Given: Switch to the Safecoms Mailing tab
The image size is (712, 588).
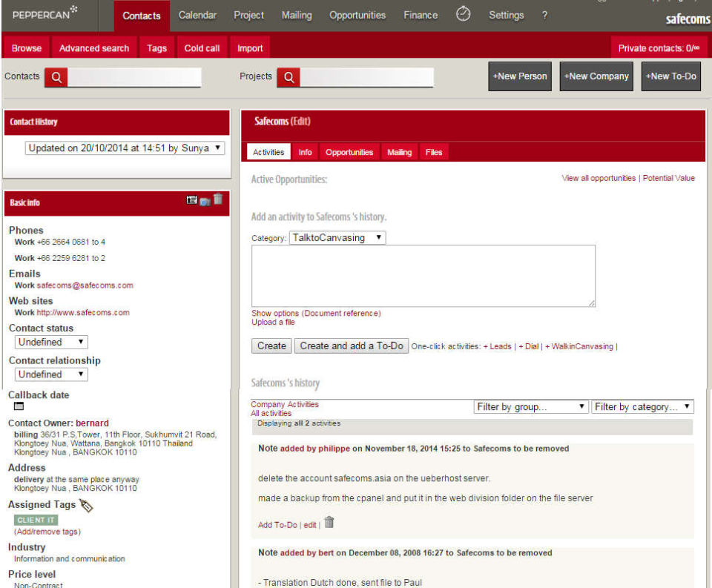Looking at the screenshot, I should coord(399,152).
